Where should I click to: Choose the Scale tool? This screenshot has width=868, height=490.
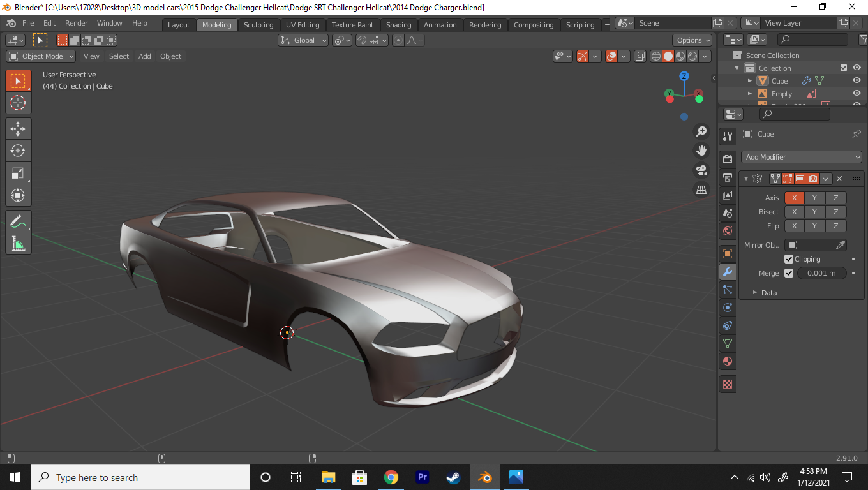(18, 173)
